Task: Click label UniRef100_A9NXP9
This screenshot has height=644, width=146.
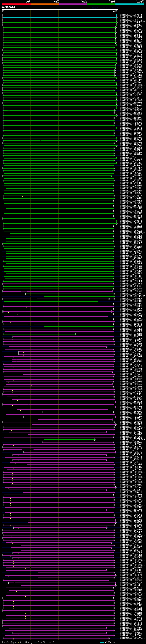Action: pyautogui.click(x=131, y=304)
